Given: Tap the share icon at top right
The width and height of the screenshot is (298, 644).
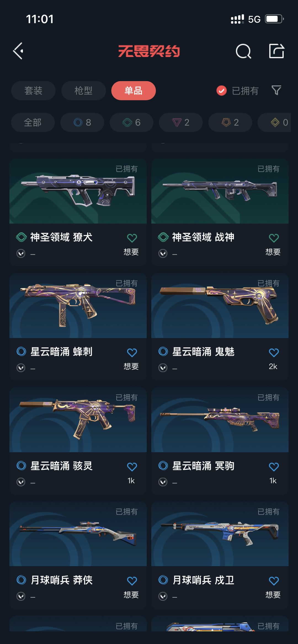Looking at the screenshot, I should point(276,51).
